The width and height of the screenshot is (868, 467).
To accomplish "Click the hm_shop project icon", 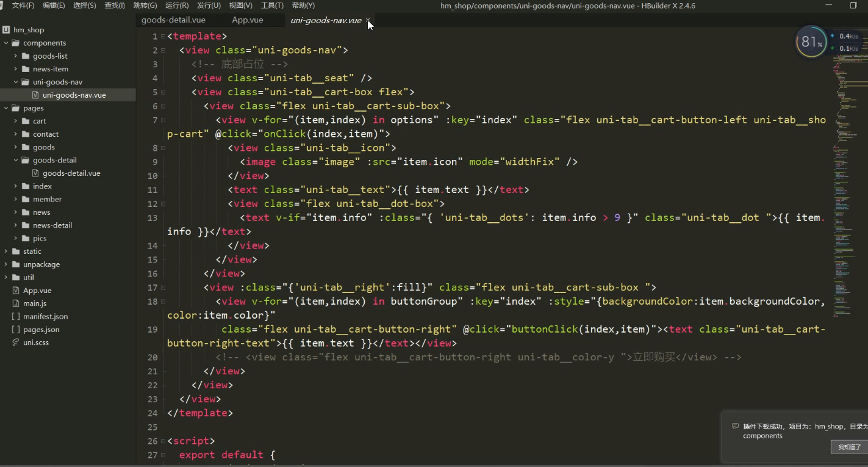I will tap(6, 29).
